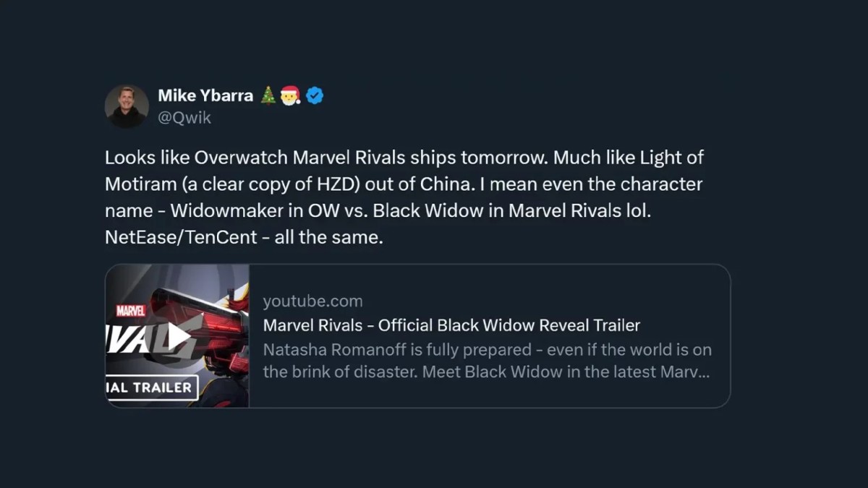Screen dimensions: 868x488
Task: Click the NetEase/TenCent text
Action: tap(181, 237)
